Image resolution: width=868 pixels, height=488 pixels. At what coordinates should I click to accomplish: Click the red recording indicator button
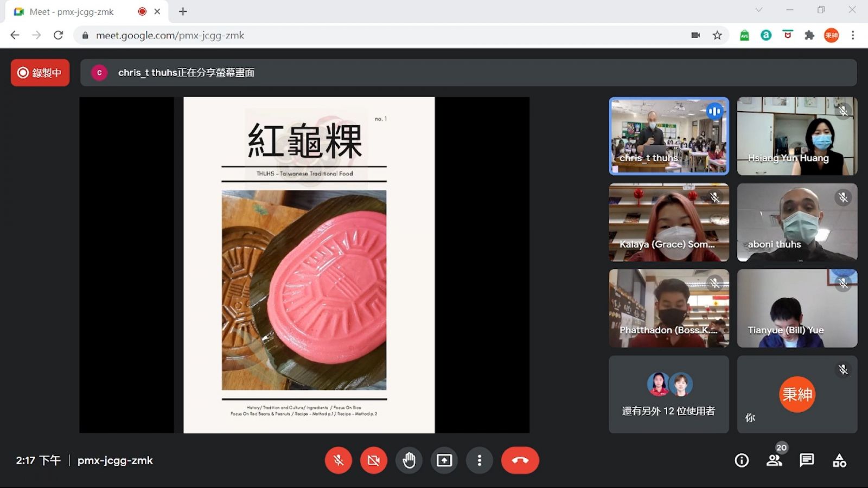coord(40,73)
